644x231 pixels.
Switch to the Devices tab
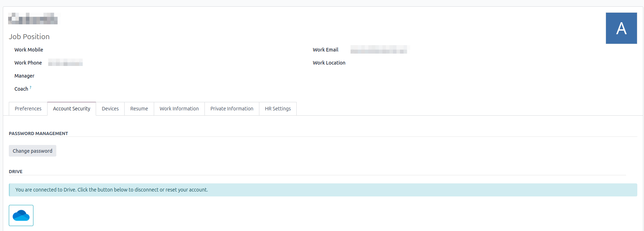(110, 109)
